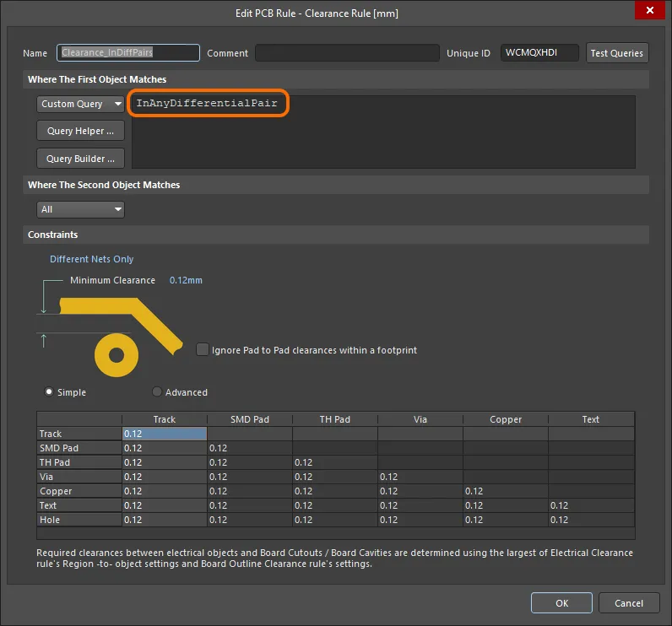Select Text row Via column cell
672x626 pixels.
click(x=420, y=505)
